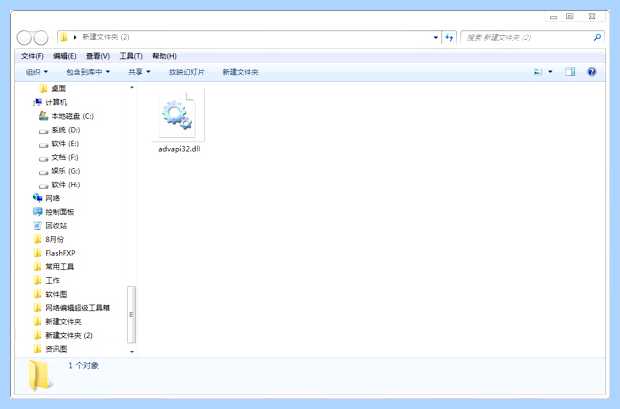Viewport: 620px width, 409px height.
Task: Click the 本地磁盘 (C:) drive icon
Action: [43, 116]
